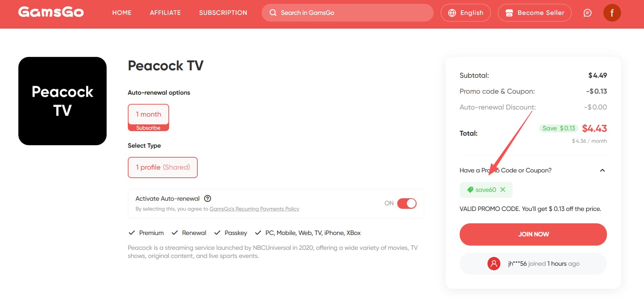Collapse the Promo Code or Coupon section

602,170
